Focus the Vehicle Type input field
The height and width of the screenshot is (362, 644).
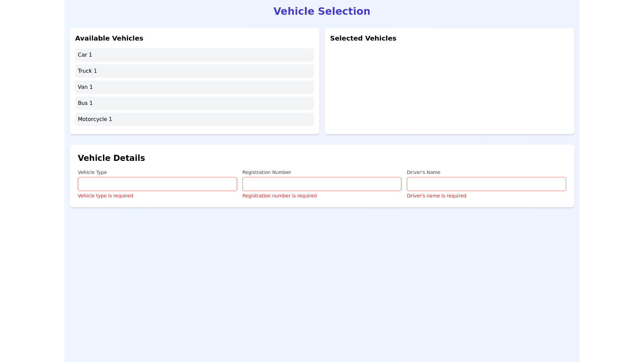(157, 184)
